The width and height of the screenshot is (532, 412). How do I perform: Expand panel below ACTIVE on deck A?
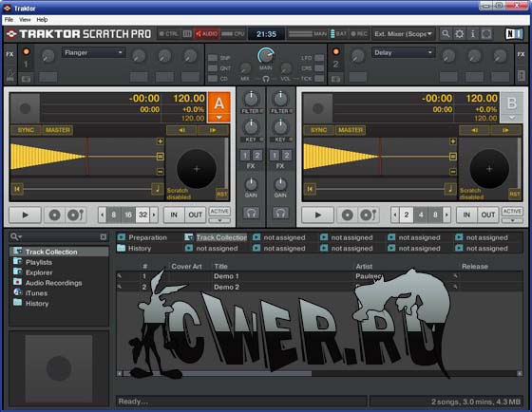pyautogui.click(x=219, y=220)
